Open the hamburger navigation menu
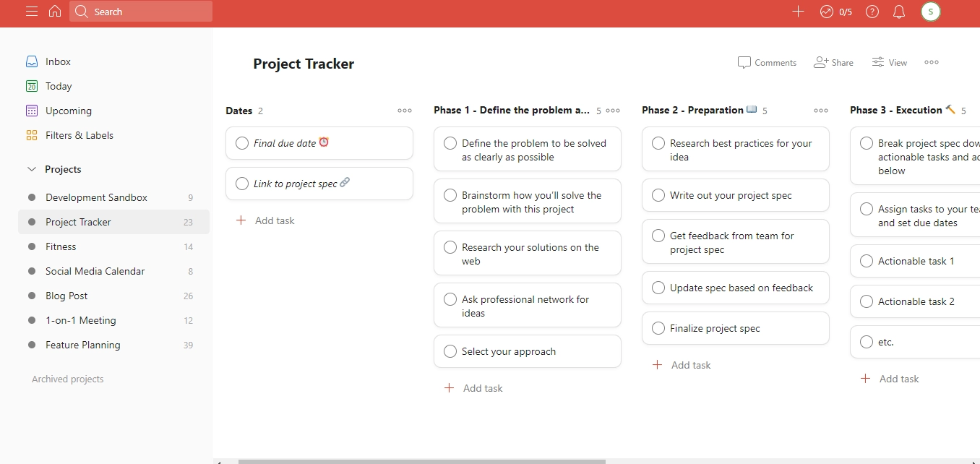 click(x=32, y=12)
